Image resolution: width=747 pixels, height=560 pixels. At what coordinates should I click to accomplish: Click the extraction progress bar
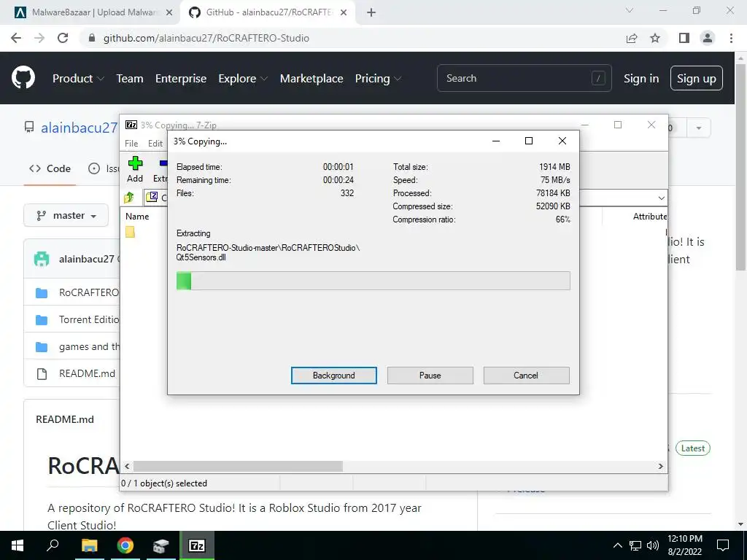point(373,281)
